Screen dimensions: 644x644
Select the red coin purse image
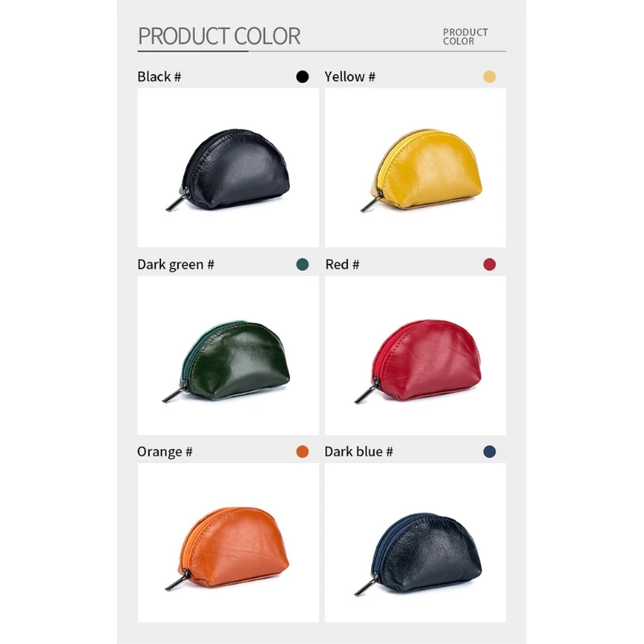(x=415, y=355)
